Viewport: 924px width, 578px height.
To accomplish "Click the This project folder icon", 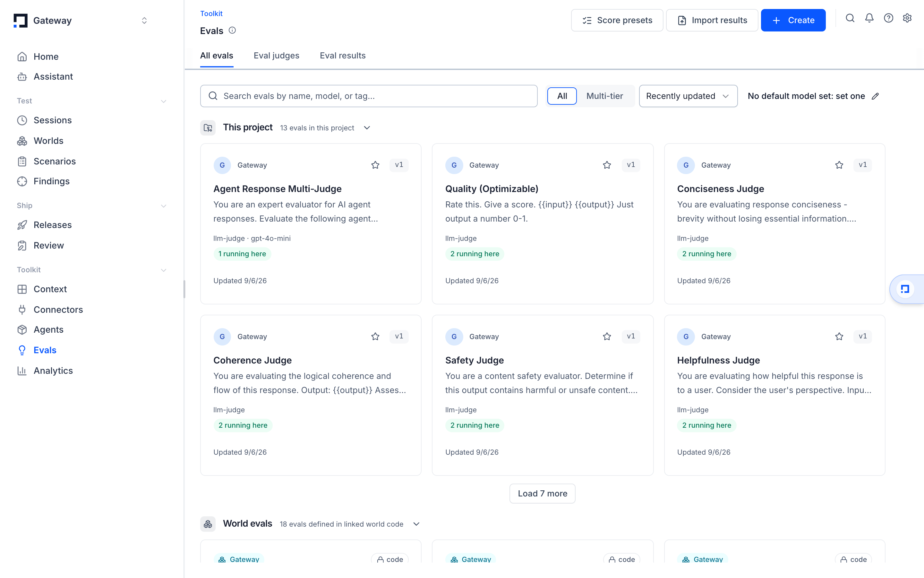I will (x=208, y=128).
